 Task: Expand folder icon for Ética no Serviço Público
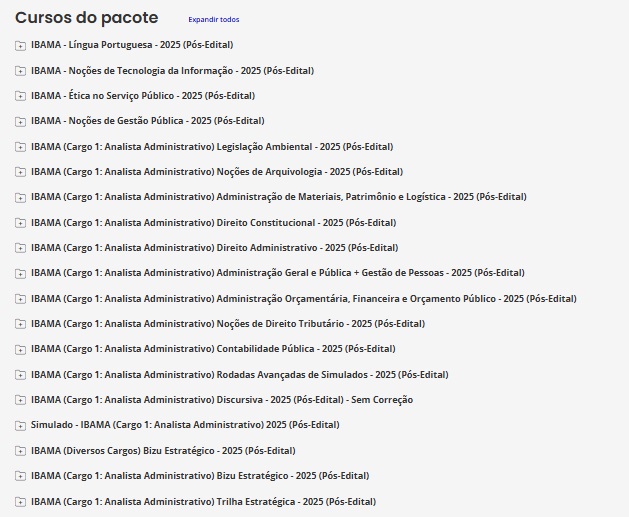[20, 96]
